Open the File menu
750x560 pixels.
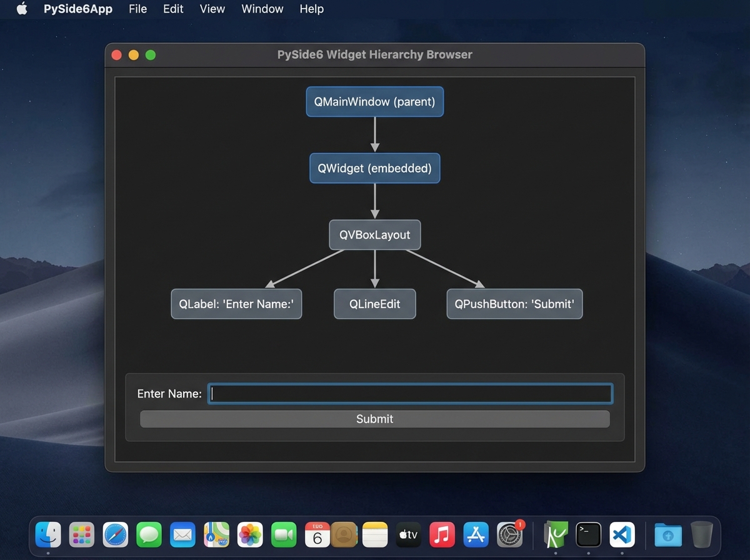137,9
